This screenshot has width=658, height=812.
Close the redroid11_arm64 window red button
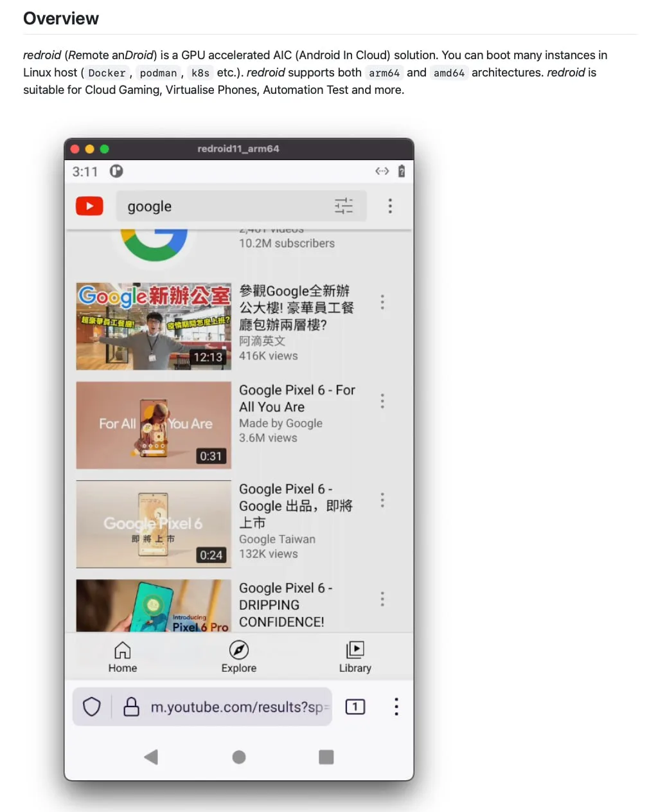coord(75,149)
